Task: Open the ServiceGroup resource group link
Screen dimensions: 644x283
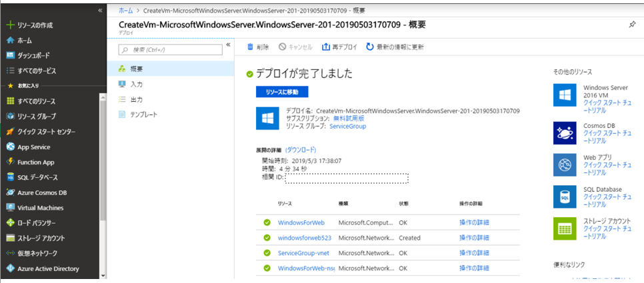Action: click(x=347, y=127)
